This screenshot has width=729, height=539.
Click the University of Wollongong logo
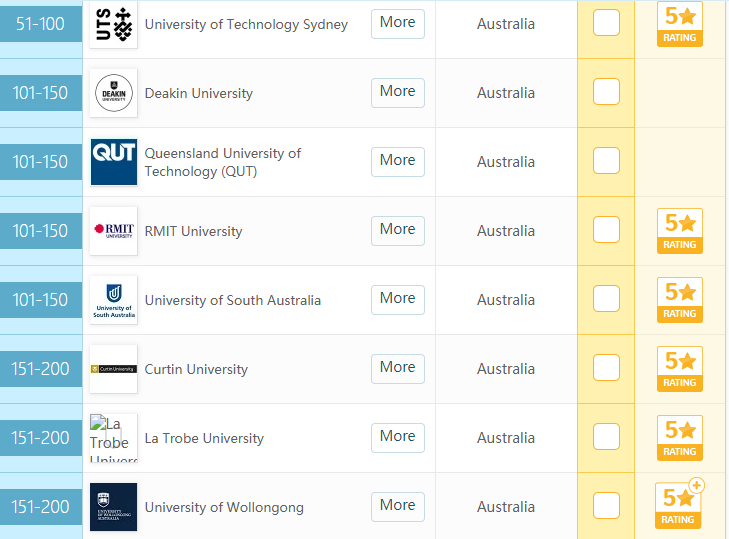(113, 507)
